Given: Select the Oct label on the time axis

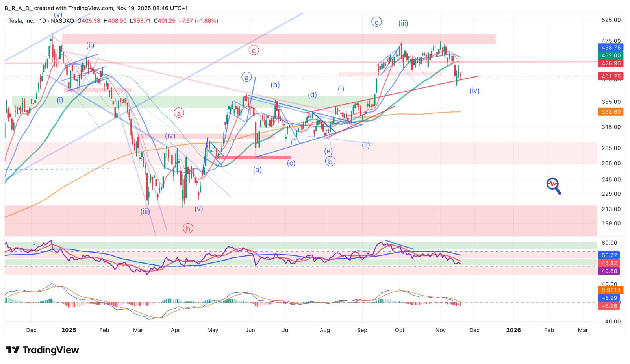Looking at the screenshot, I should point(400,330).
